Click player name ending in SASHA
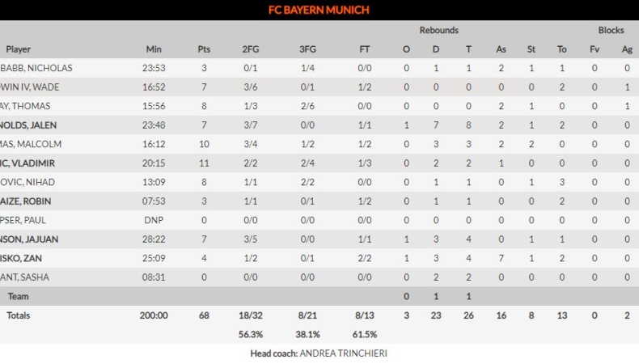Image resolution: width=639 pixels, height=364 pixels. 25,277
